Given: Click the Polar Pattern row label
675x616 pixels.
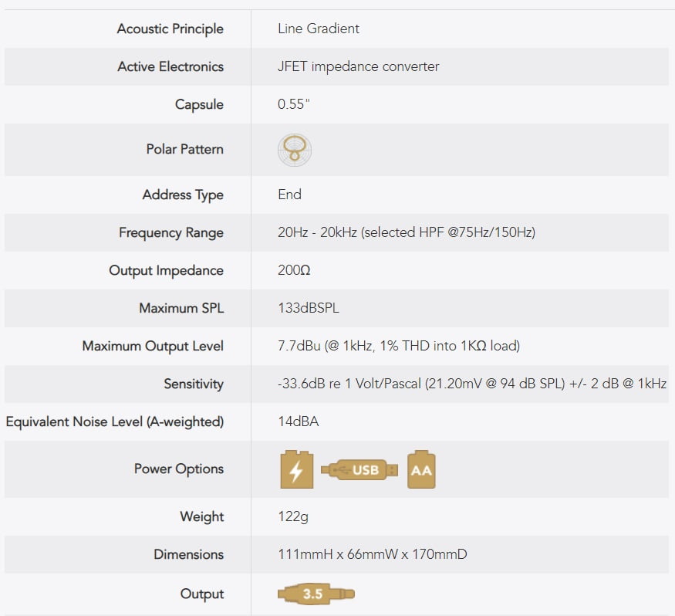Looking at the screenshot, I should pyautogui.click(x=184, y=149).
